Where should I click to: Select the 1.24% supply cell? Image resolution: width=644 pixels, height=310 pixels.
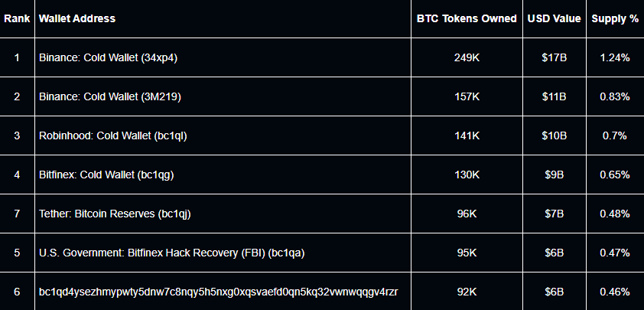coord(615,57)
